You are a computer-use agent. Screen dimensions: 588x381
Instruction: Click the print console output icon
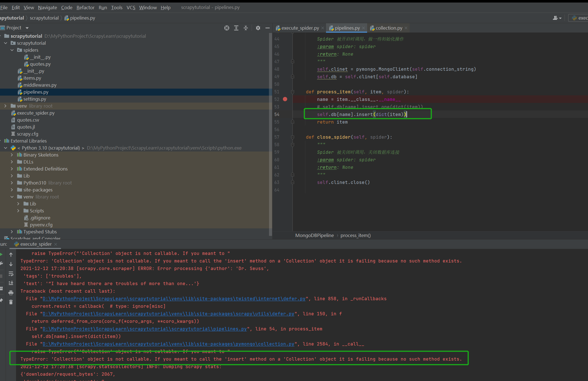click(x=11, y=293)
